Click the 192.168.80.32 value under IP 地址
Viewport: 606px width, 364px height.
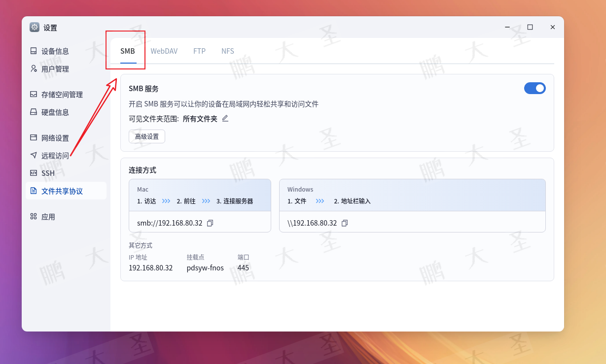click(151, 268)
